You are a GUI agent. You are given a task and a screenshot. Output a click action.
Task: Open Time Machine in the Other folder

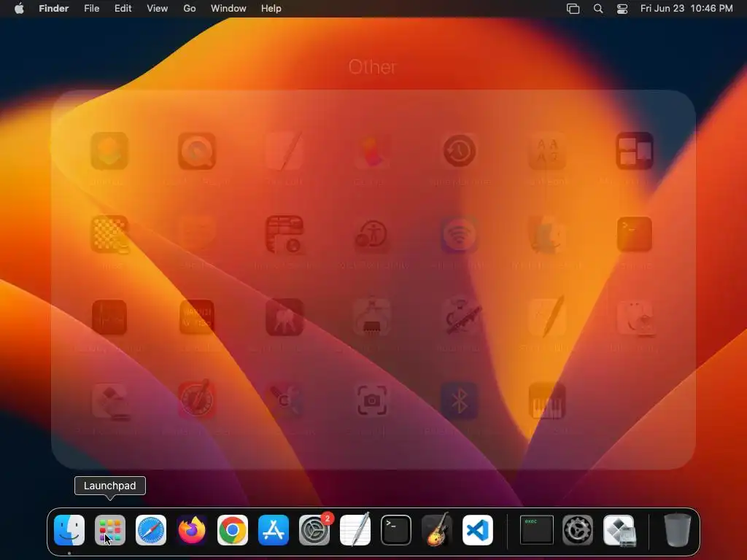pos(460,151)
